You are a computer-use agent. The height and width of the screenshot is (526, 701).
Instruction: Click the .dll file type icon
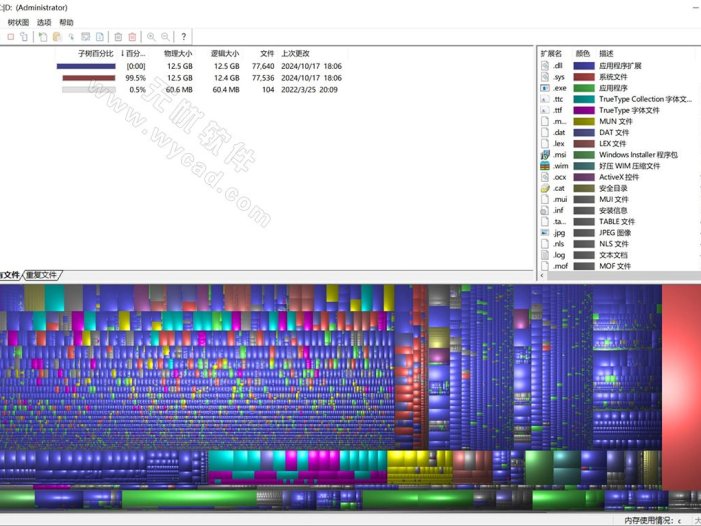tap(545, 66)
